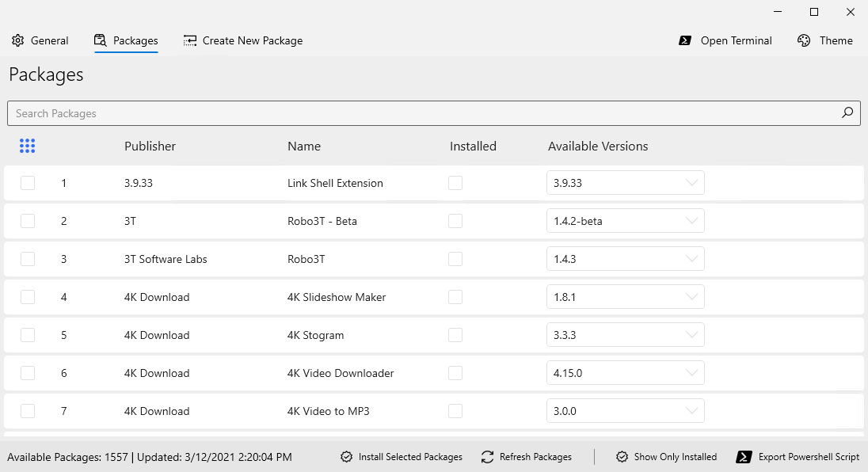Click the General gear icon
The width and height of the screenshot is (868, 472).
(17, 40)
